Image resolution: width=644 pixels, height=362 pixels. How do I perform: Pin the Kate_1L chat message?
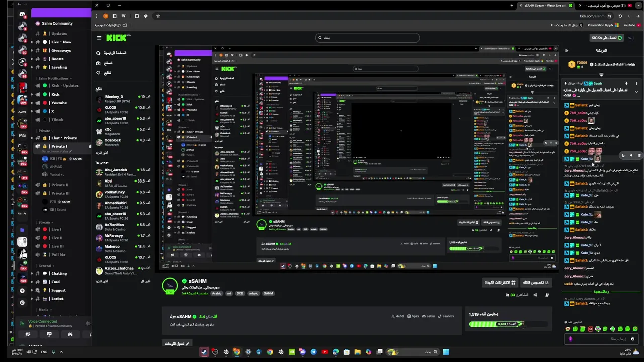click(x=631, y=156)
